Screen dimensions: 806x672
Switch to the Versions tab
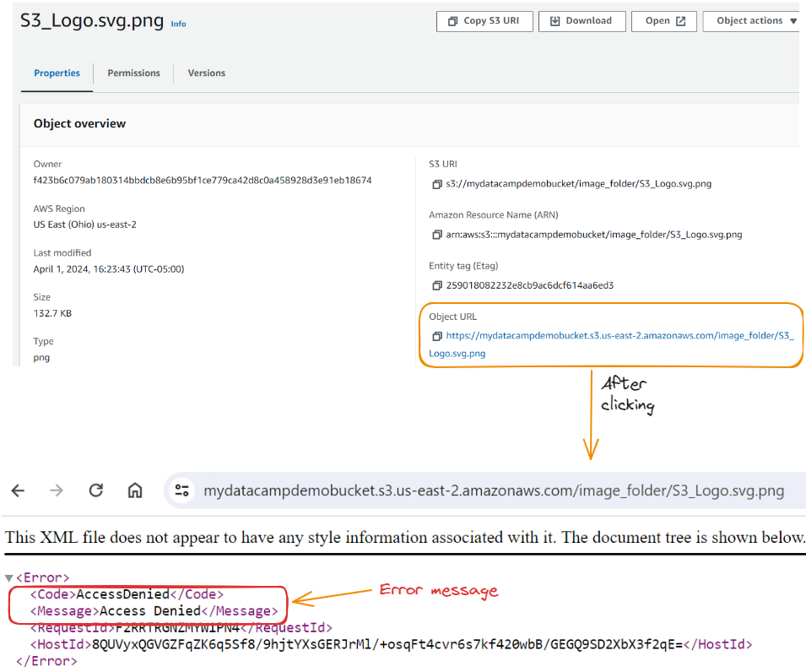(x=206, y=73)
